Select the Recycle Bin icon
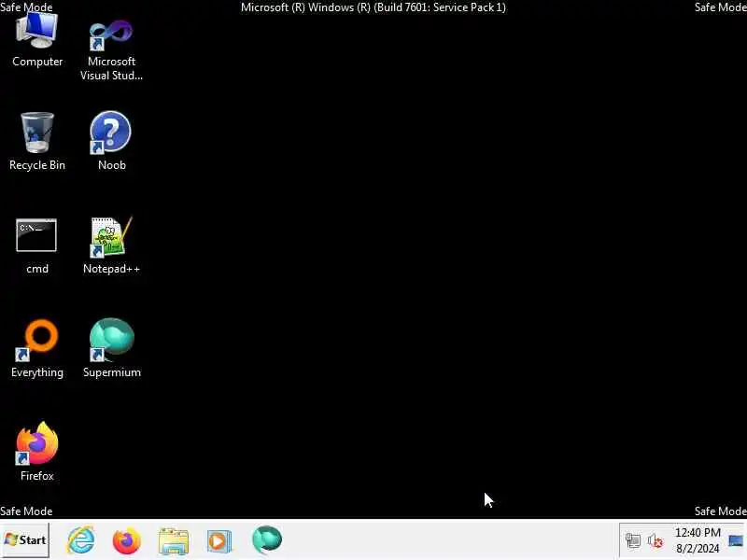This screenshot has height=560, width=747. (37, 142)
